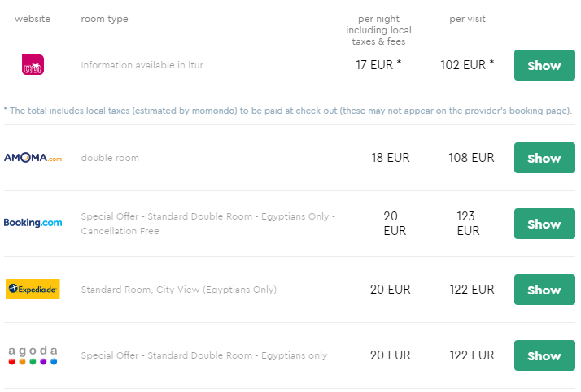
Task: Click 'Standard Room, City View' description
Action: coord(178,290)
